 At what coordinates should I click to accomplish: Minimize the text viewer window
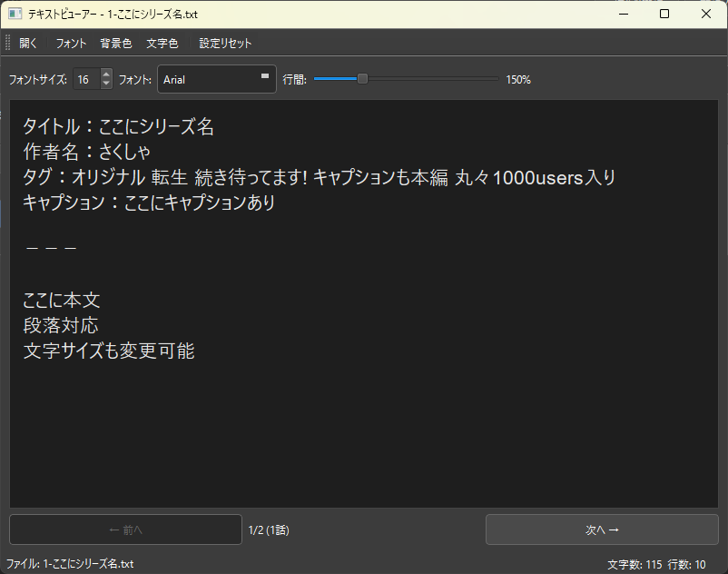[623, 14]
